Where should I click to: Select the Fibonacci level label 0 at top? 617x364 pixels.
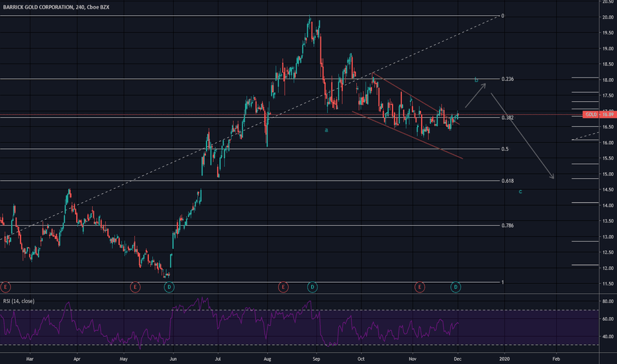click(502, 16)
